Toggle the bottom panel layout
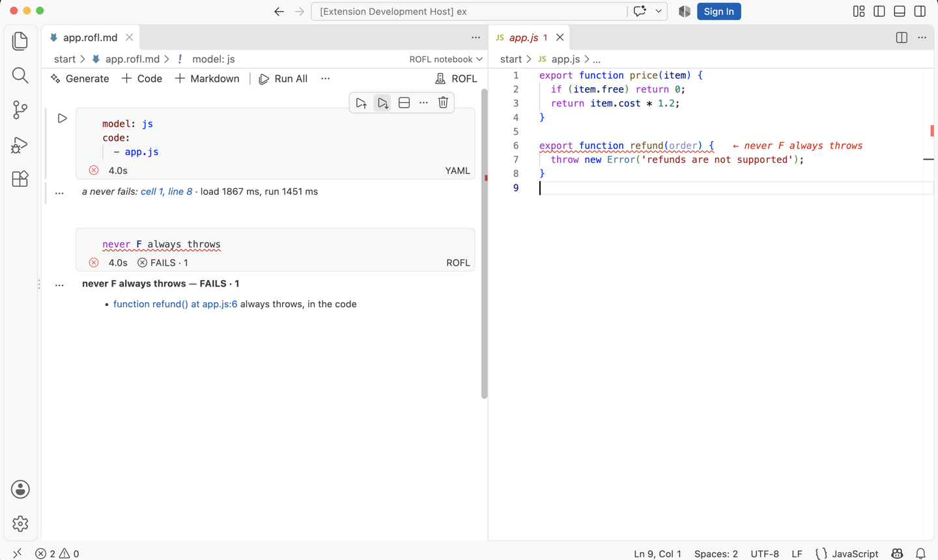The height and width of the screenshot is (560, 938). point(900,11)
